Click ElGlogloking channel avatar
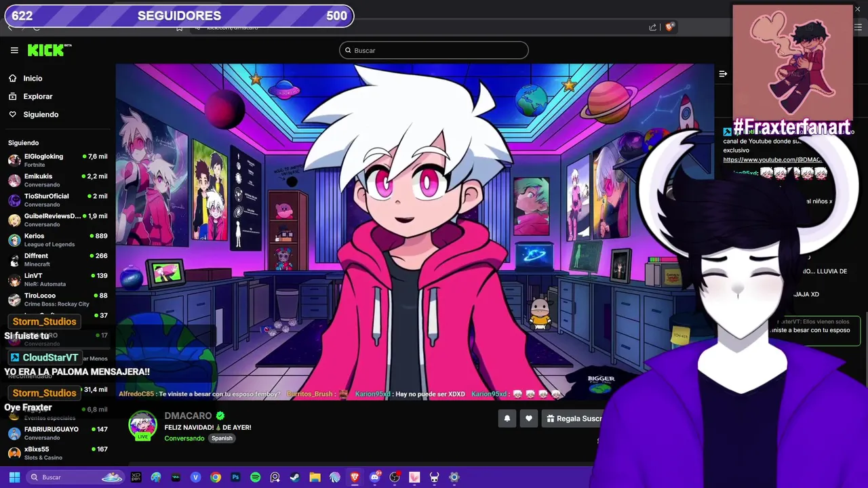This screenshot has width=868, height=488. click(x=14, y=161)
